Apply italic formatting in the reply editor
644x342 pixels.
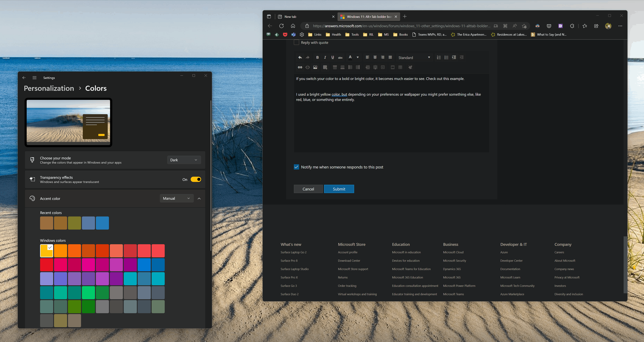tap(325, 57)
